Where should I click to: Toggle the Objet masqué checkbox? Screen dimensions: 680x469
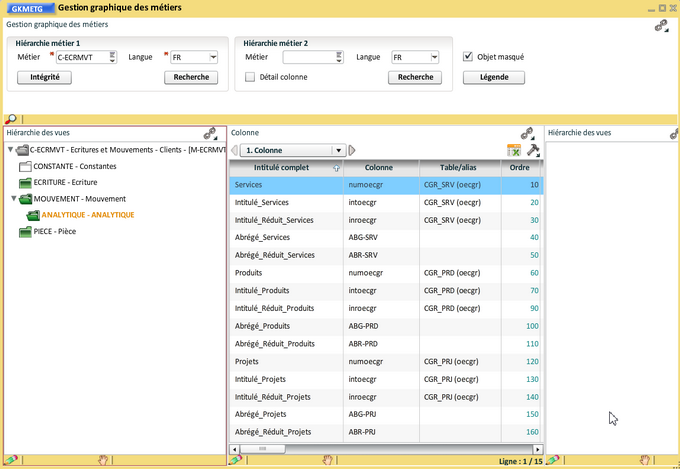click(468, 57)
